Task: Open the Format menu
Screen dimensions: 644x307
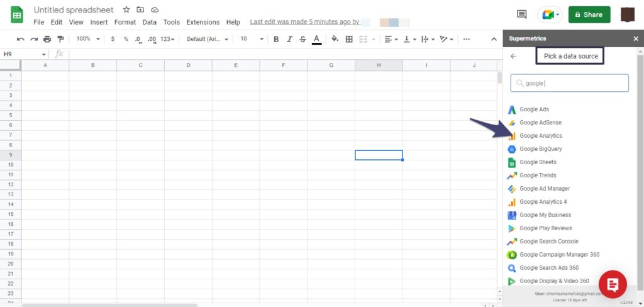Action: pyautogui.click(x=125, y=22)
